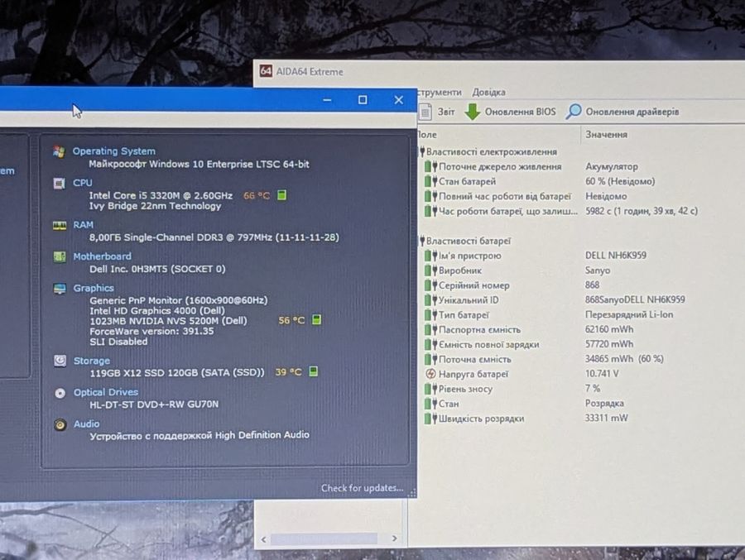This screenshot has width=745, height=560.
Task: Click the left arrow of AIDA64 horizontal scrollbar
Action: coord(264,539)
